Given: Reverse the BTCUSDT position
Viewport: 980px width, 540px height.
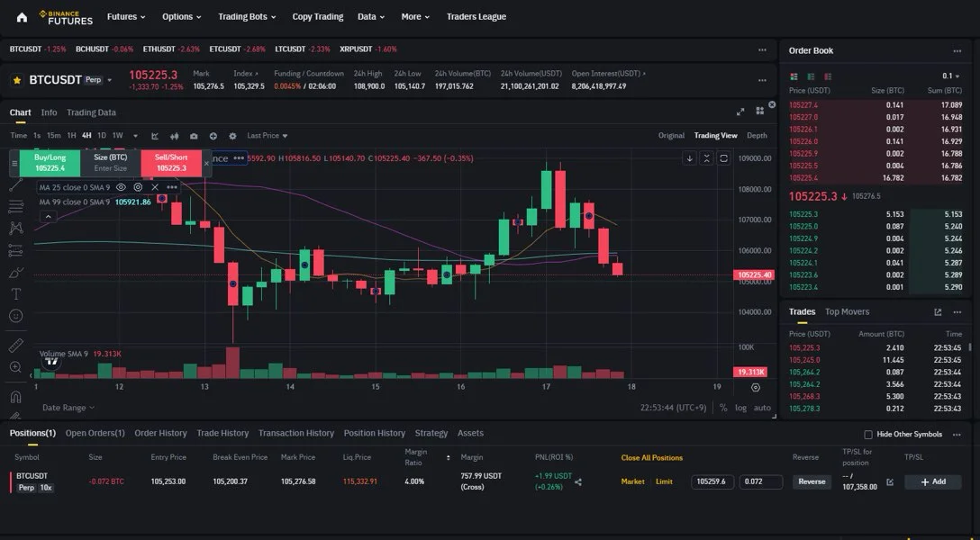Looking at the screenshot, I should (812, 481).
